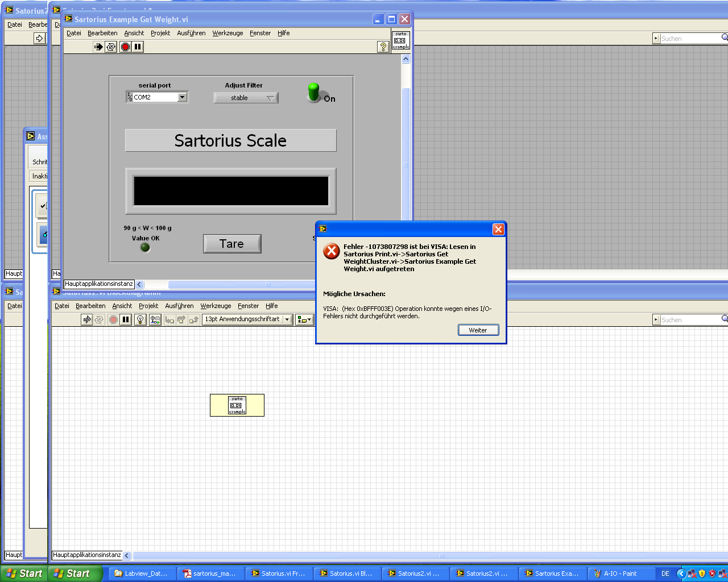This screenshot has height=582, width=728.
Task: Click the Value OK indicator LED
Action: (x=145, y=247)
